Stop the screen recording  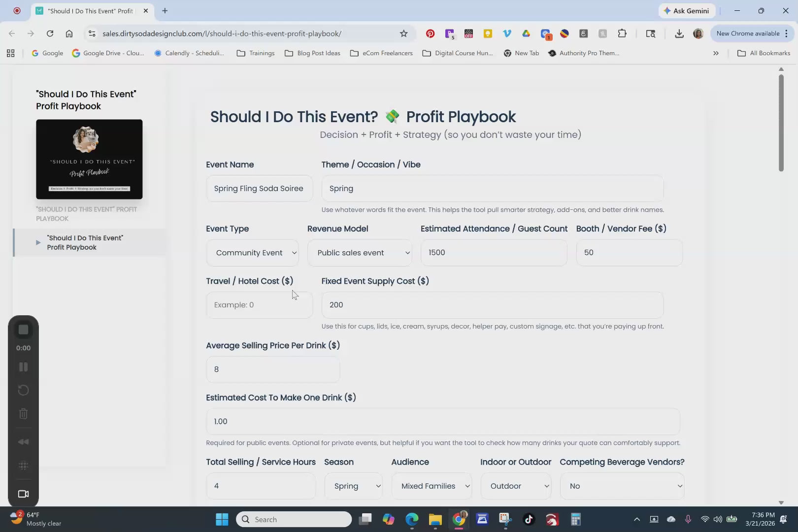[x=23, y=330]
